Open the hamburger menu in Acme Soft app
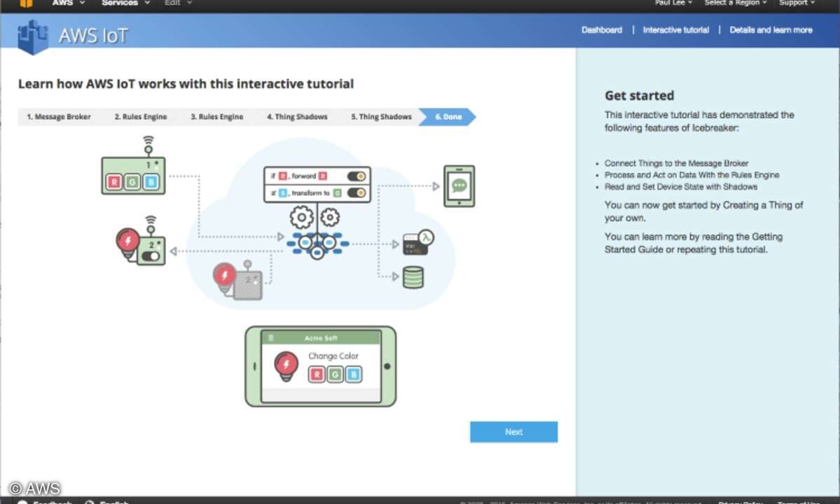The width and height of the screenshot is (840, 504). pyautogui.click(x=270, y=337)
